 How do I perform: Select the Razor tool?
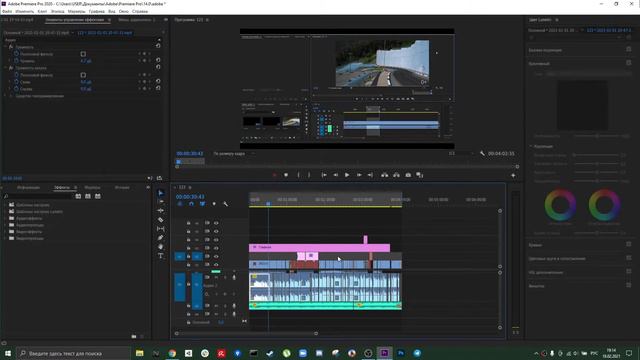point(161,220)
